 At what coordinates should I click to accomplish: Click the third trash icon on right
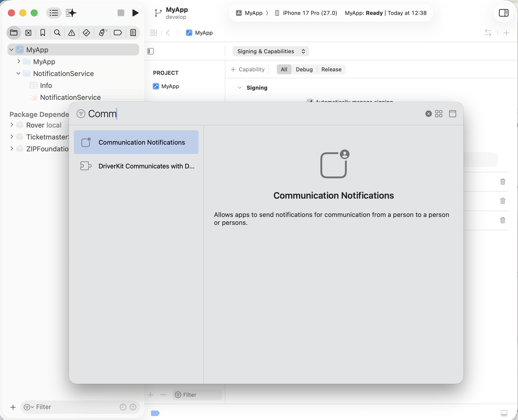(503, 220)
